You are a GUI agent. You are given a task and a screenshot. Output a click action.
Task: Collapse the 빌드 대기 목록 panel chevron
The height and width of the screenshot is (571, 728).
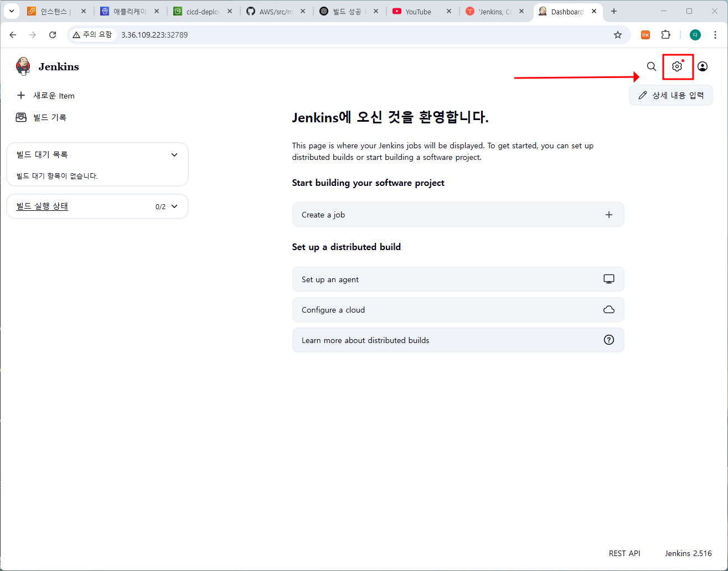174,155
